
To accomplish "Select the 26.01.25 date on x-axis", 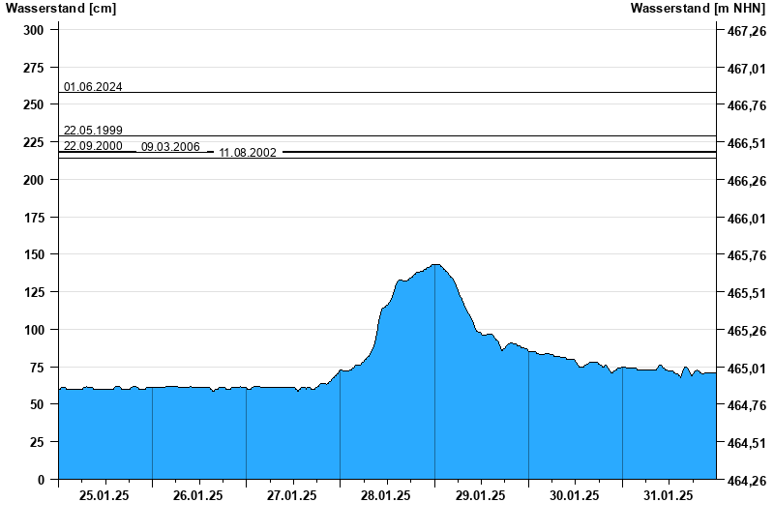I will [x=198, y=495].
